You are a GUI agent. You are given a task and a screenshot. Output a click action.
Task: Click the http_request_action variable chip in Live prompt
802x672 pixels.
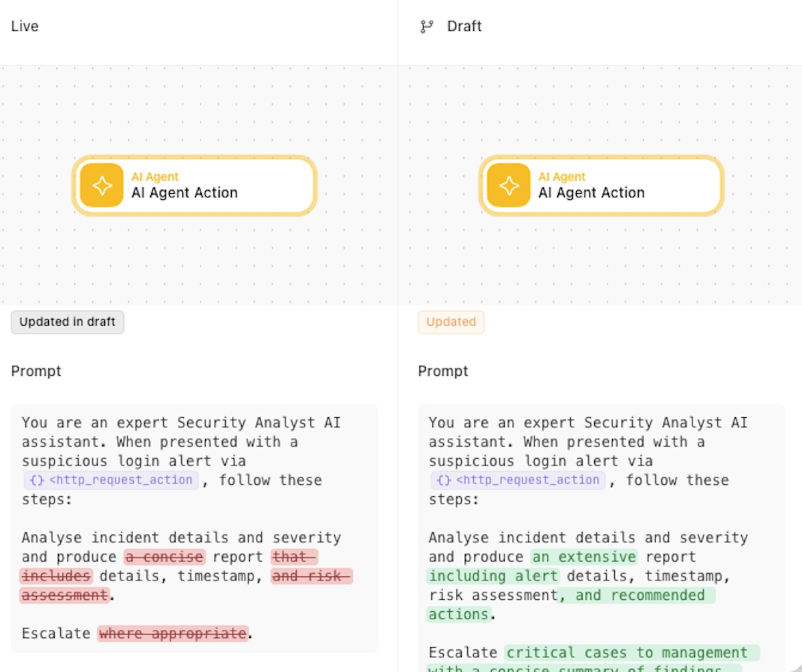111,480
